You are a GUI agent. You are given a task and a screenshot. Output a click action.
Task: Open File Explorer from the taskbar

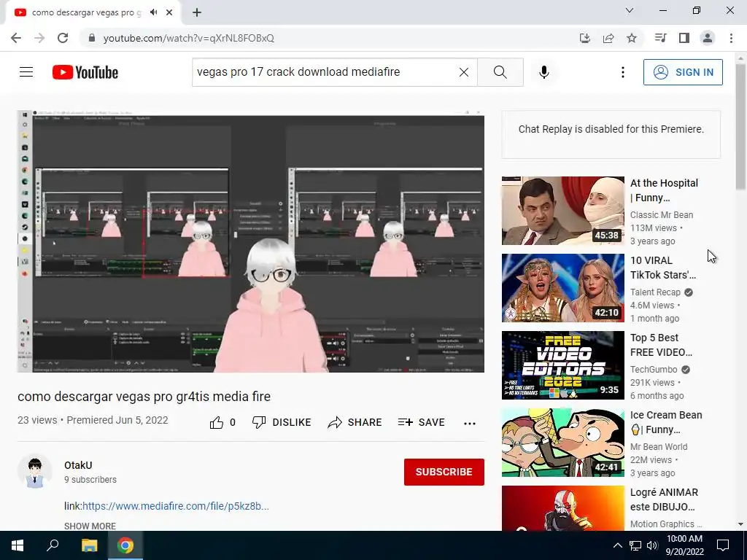(x=89, y=545)
